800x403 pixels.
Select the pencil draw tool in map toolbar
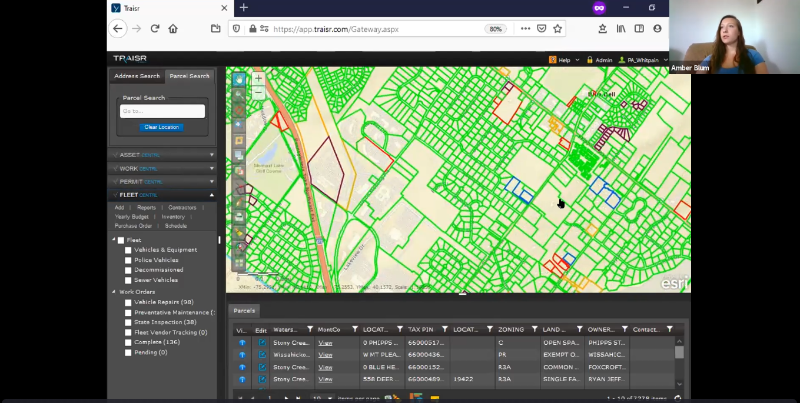click(x=239, y=202)
